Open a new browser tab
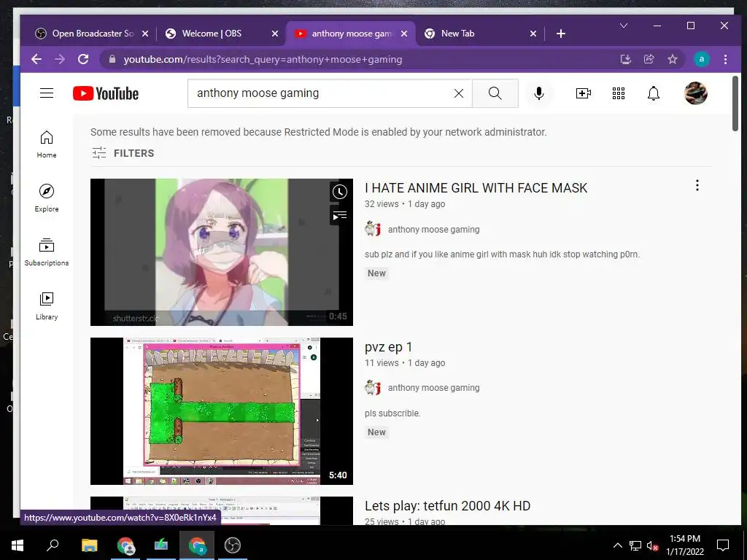Viewport: 747px width, 560px height. tap(561, 34)
